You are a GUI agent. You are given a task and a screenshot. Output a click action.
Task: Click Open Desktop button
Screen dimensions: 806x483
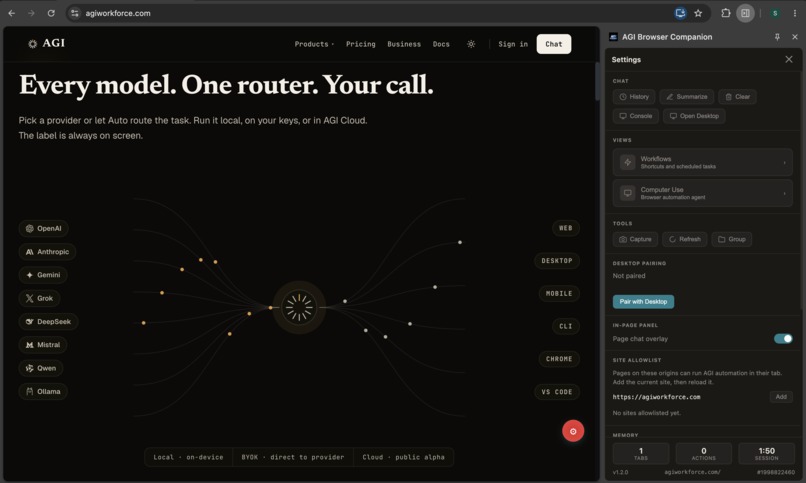pyautogui.click(x=694, y=116)
